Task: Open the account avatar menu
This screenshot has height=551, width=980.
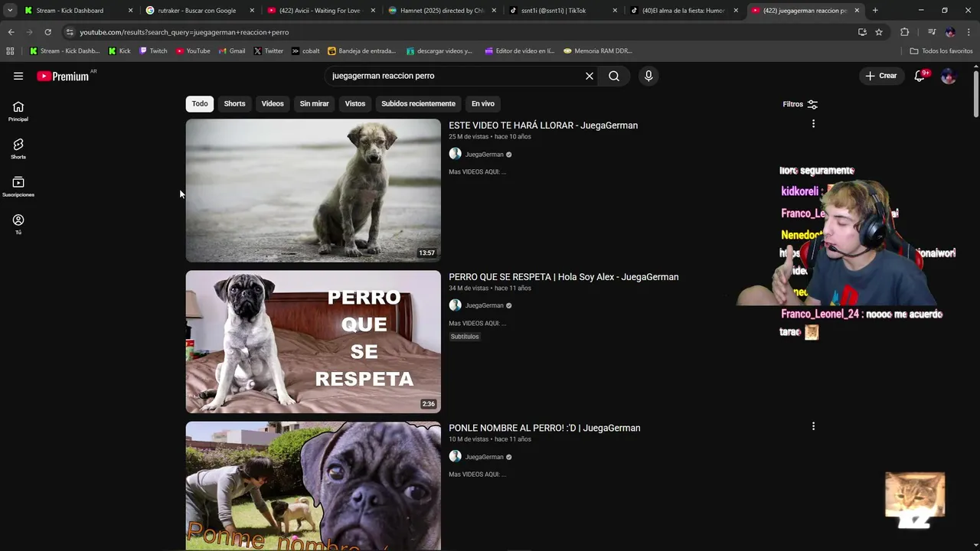Action: coord(949,76)
